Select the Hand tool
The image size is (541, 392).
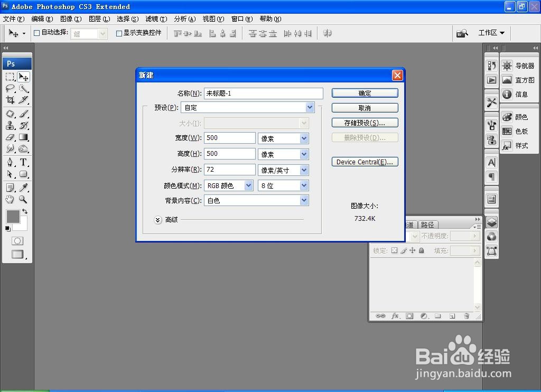click(10, 199)
